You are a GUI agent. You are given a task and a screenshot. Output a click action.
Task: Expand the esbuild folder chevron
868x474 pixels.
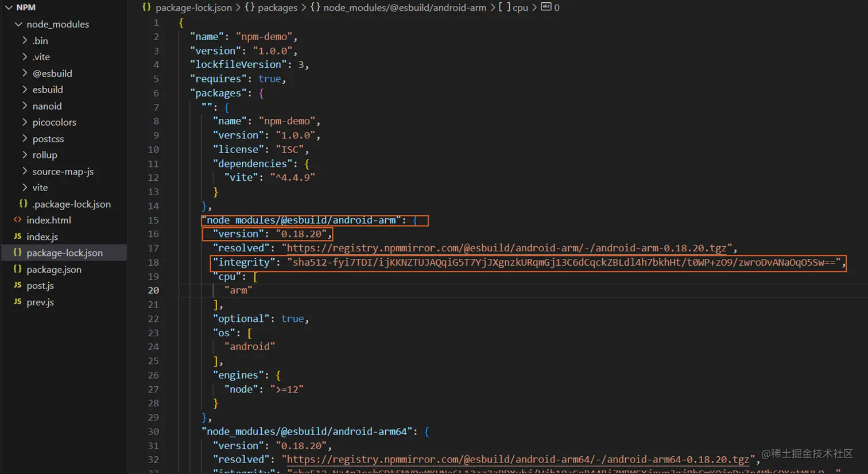(25, 90)
